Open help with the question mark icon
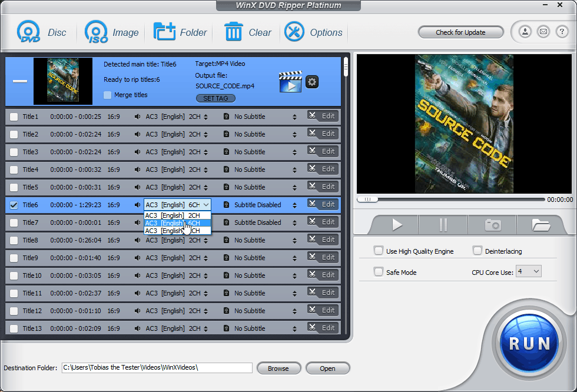Image resolution: width=577 pixels, height=392 pixels. [562, 32]
